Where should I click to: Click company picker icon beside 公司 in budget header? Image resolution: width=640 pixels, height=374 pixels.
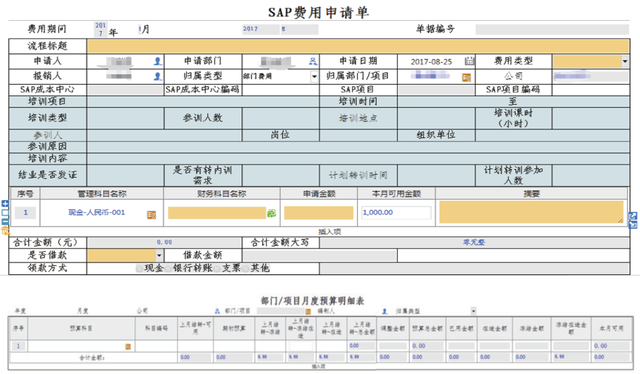(x=217, y=311)
